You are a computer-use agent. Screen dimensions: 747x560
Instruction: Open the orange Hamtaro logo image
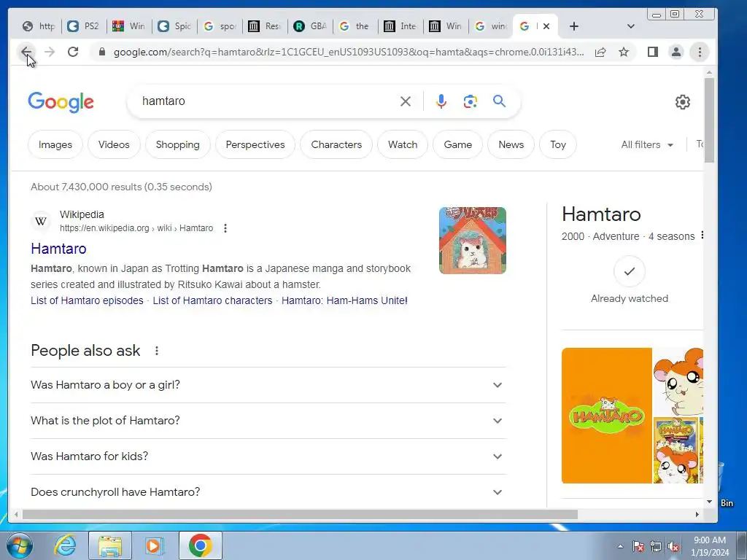tap(606, 416)
